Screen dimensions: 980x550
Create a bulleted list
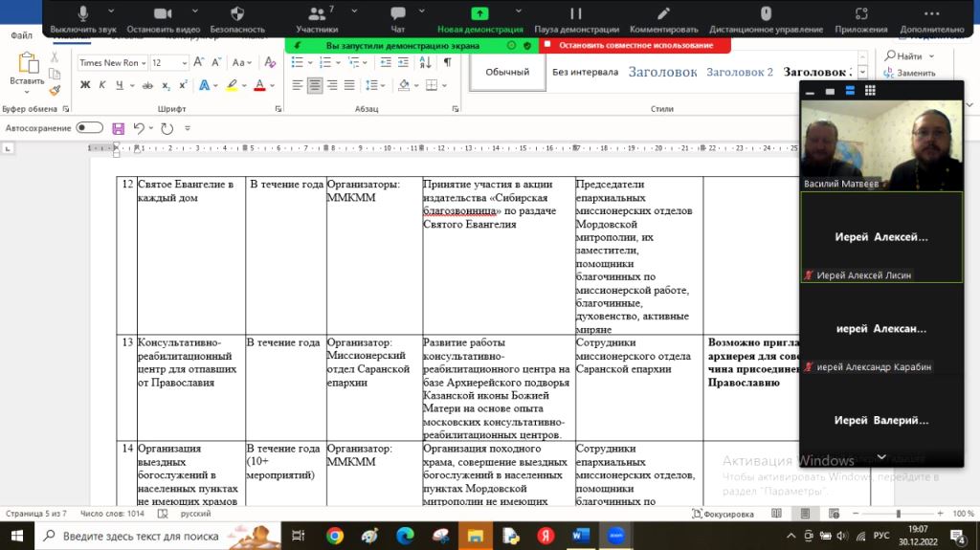coord(298,62)
